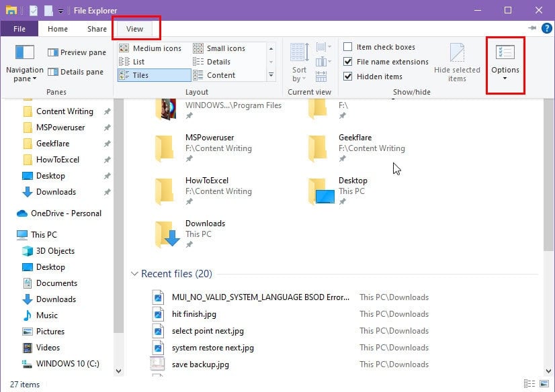Click the Properties quick access icon
Viewport: 555px width, 392px height.
click(x=34, y=11)
